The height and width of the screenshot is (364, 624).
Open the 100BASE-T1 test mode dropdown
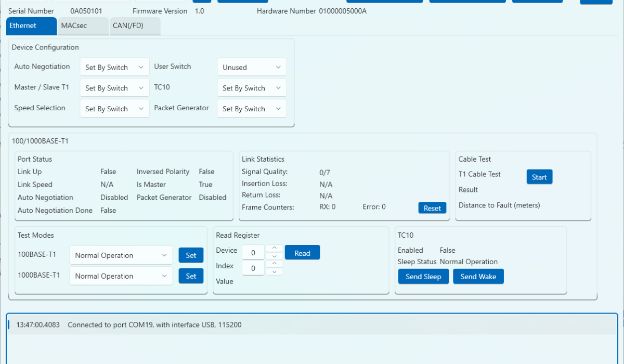121,255
